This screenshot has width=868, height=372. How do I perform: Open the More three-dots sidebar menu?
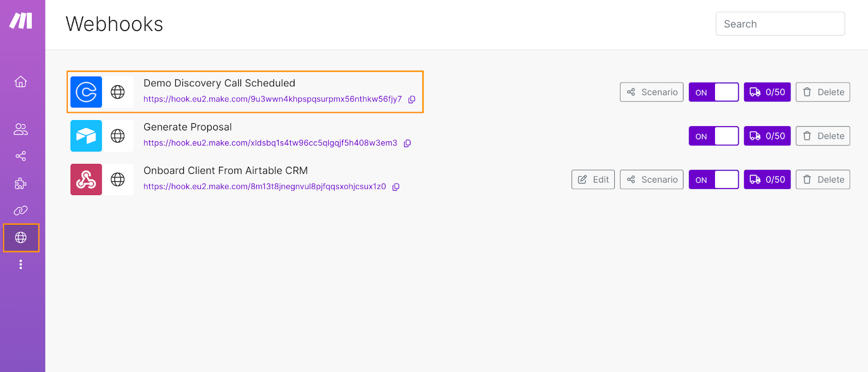(x=21, y=264)
